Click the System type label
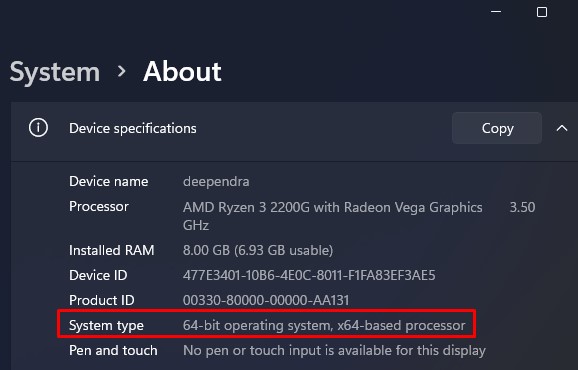578x370 pixels. tap(106, 326)
